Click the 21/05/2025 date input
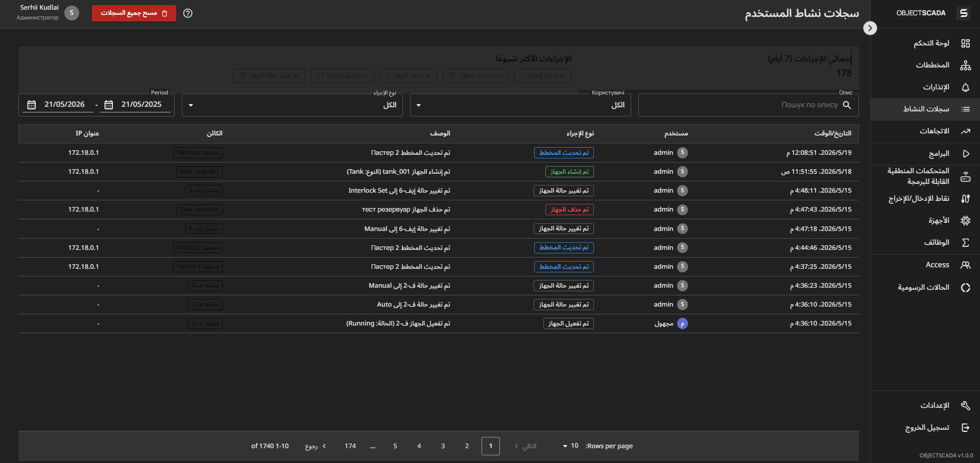This screenshot has height=463, width=980. [x=141, y=104]
